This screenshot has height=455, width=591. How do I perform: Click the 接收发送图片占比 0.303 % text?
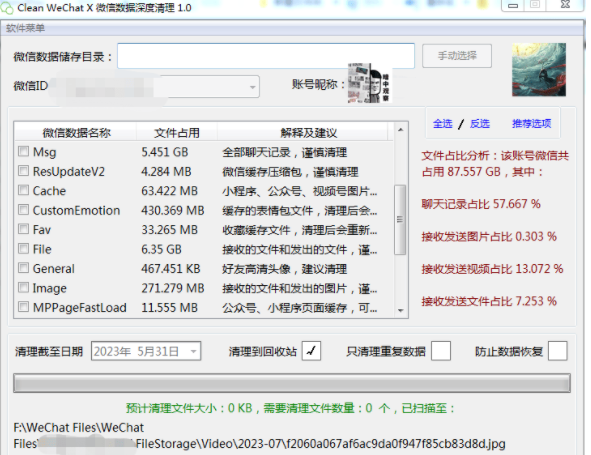point(489,236)
